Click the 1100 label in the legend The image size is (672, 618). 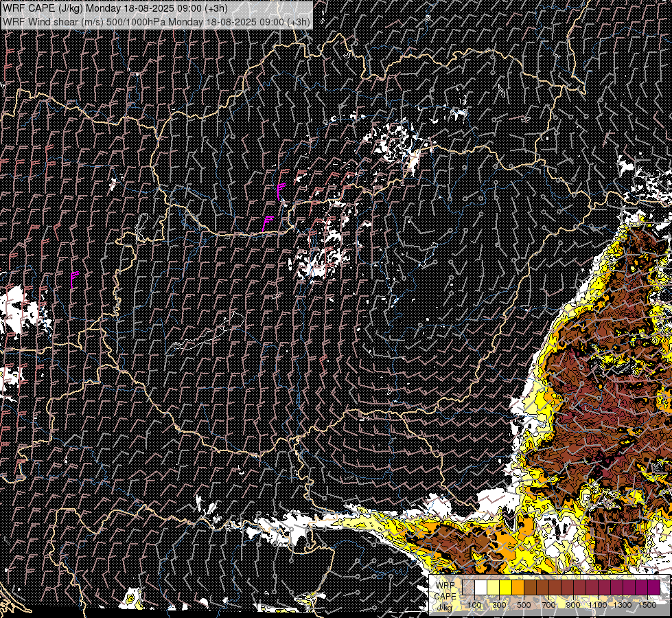pyautogui.click(x=598, y=605)
